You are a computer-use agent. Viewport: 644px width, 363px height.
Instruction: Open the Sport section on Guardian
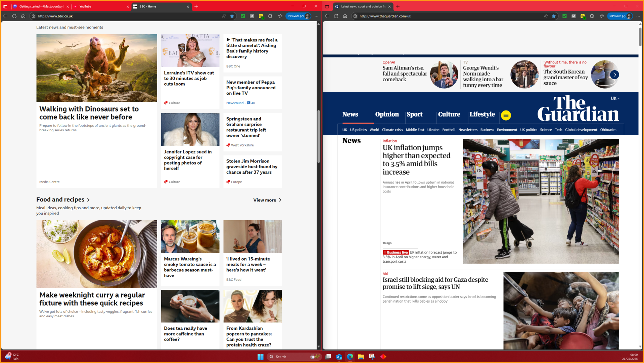[x=414, y=114]
